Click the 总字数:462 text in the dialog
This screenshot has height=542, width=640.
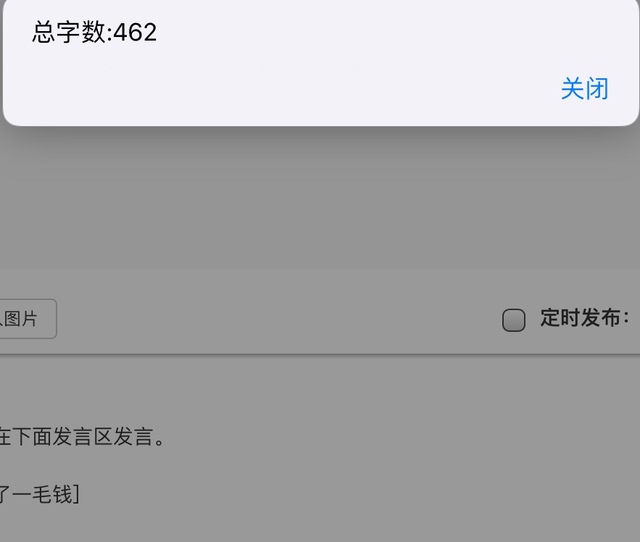click(94, 32)
